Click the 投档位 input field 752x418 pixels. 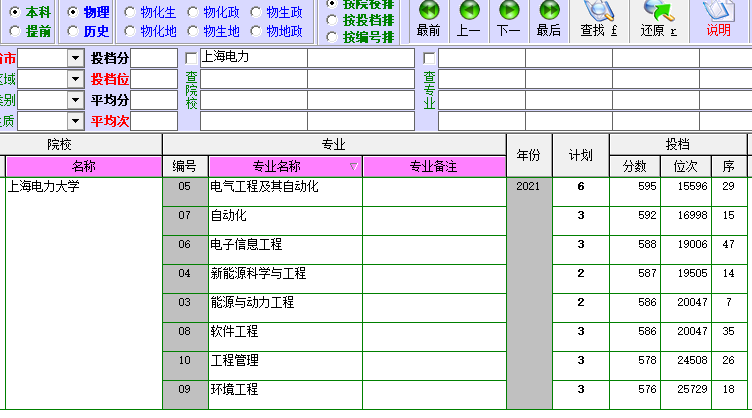pos(154,79)
